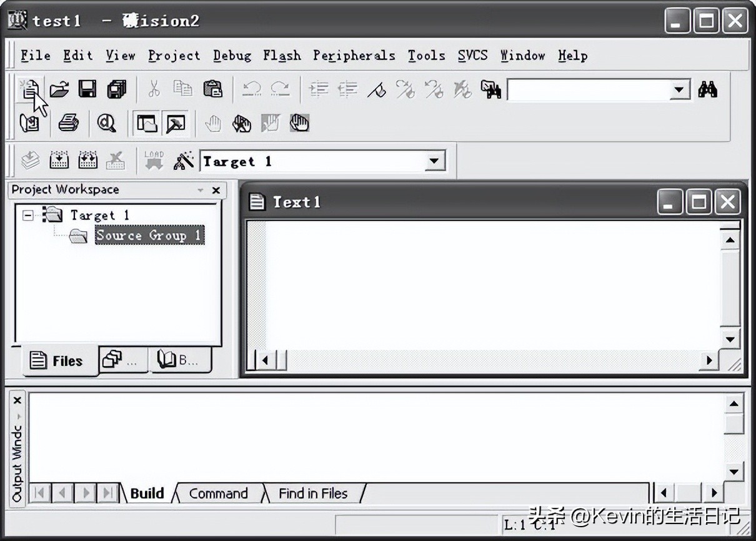The width and height of the screenshot is (756, 541).
Task: Start debug session with magnifier-d icon
Action: 107,124
